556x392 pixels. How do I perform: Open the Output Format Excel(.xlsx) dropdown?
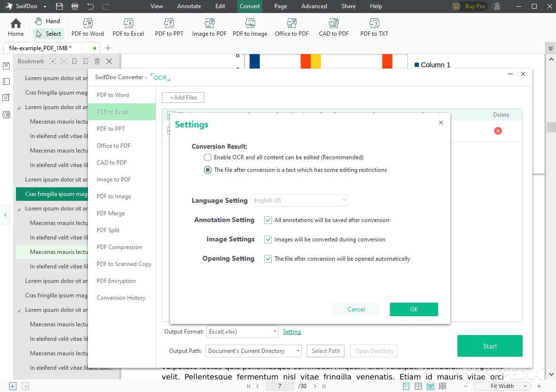coord(242,332)
